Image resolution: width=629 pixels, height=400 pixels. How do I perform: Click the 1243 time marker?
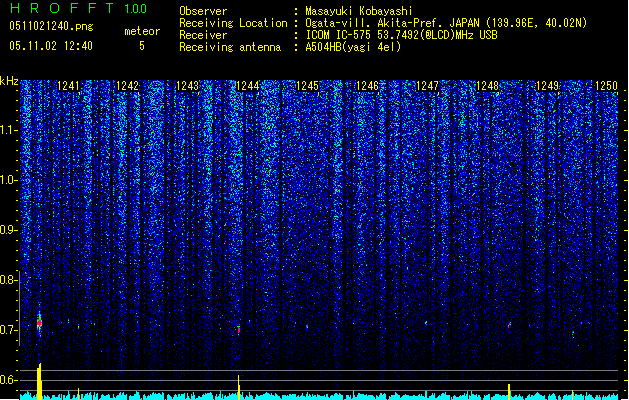click(x=188, y=86)
